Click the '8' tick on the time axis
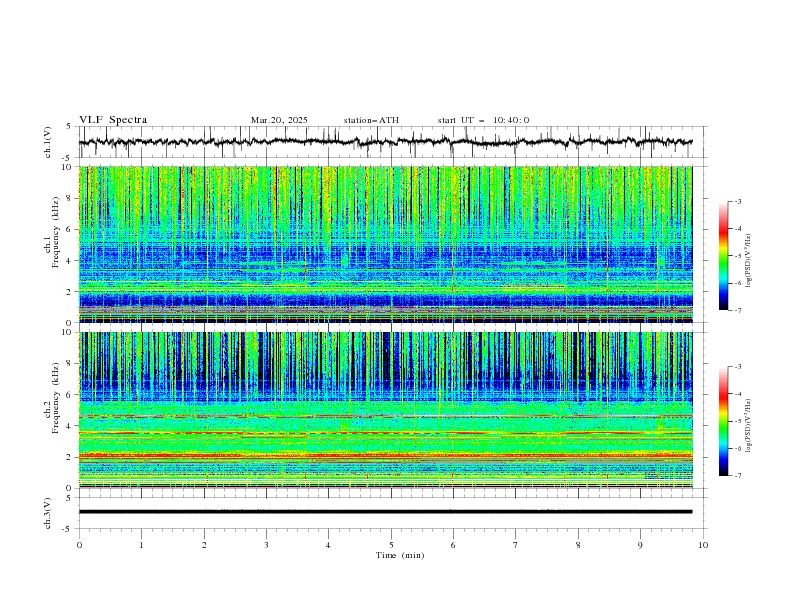Image resolution: width=792 pixels, height=612 pixels. pos(578,545)
